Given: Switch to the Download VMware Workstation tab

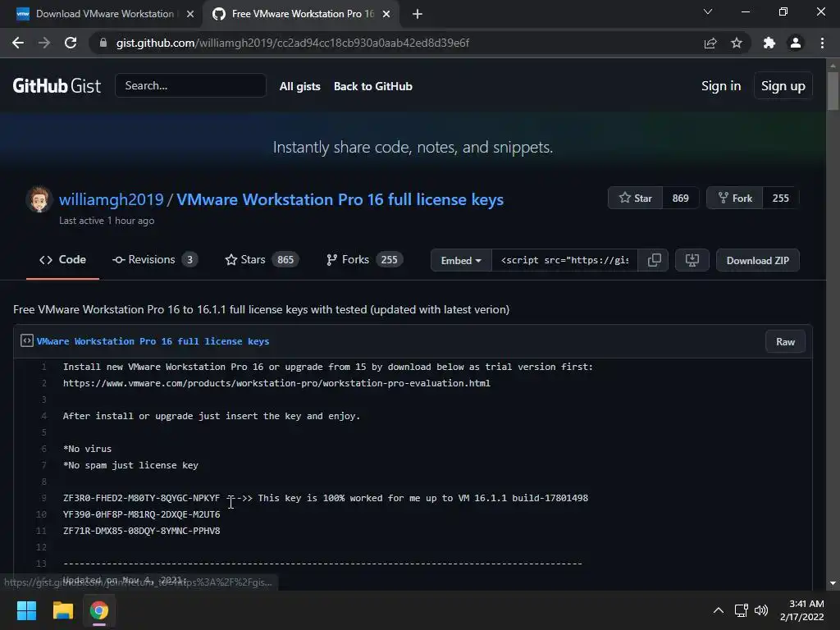Looking at the screenshot, I should click(x=104, y=14).
